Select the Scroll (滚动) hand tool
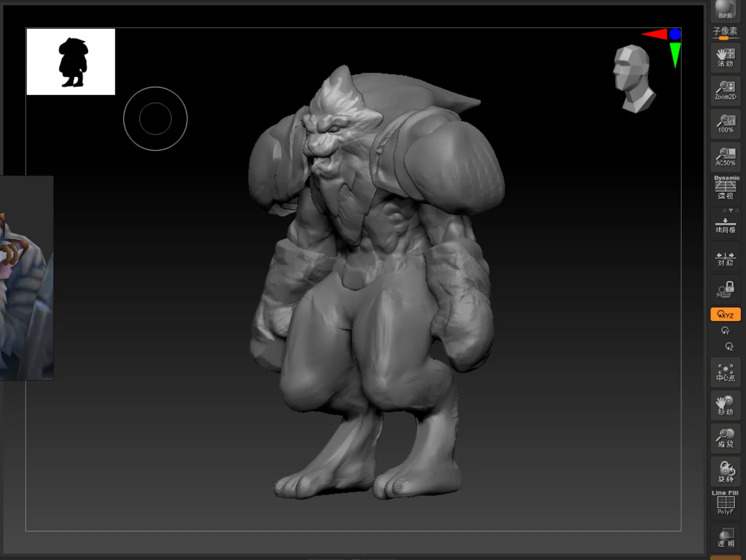The image size is (746, 560). 725,57
